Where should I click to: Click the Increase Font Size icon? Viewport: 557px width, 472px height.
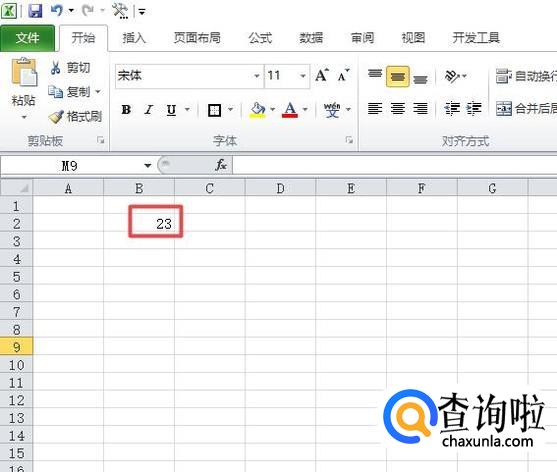coord(322,75)
